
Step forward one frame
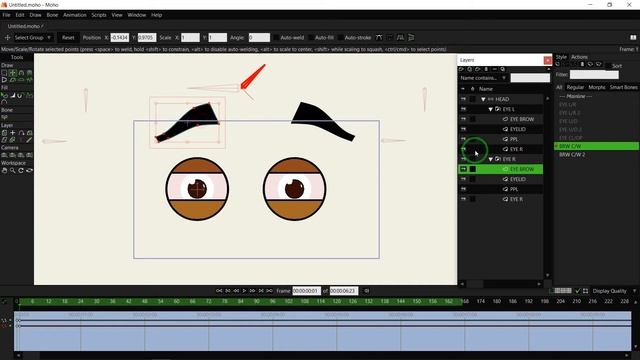pos(252,291)
